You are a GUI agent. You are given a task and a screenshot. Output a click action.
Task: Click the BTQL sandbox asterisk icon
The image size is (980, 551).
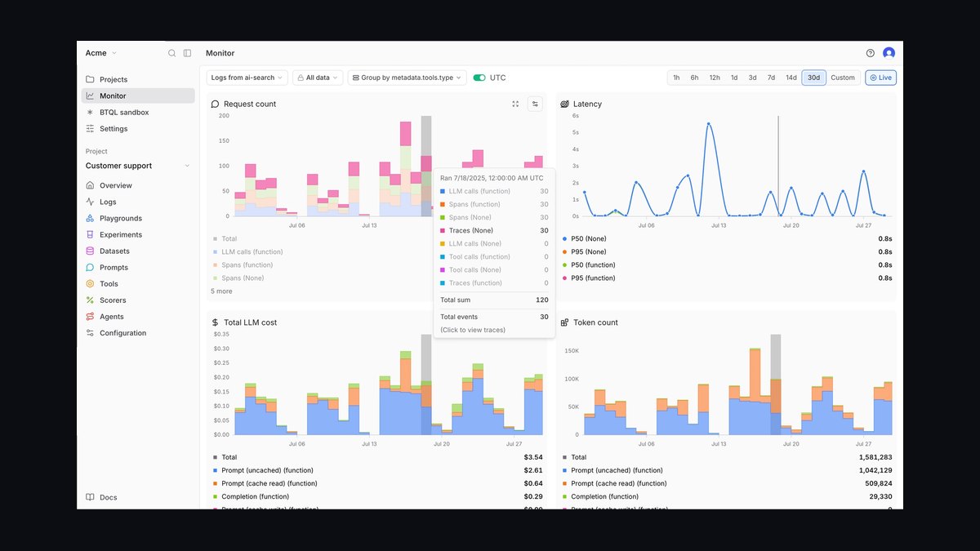91,112
